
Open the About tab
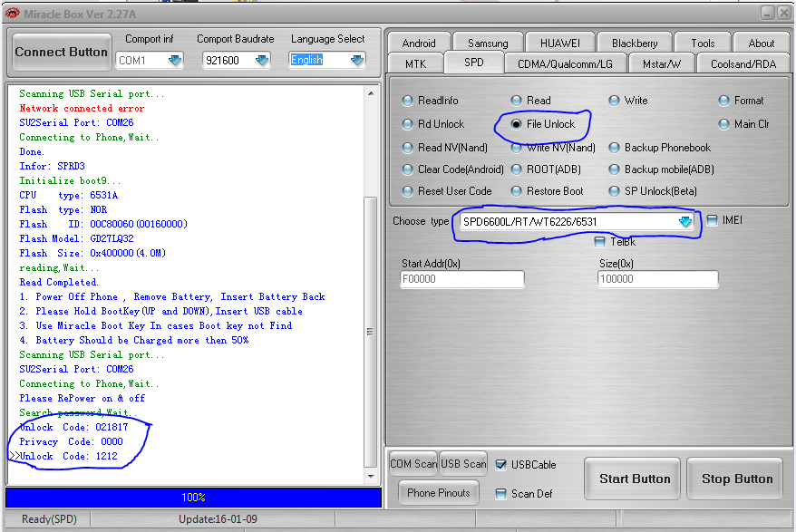pos(762,44)
